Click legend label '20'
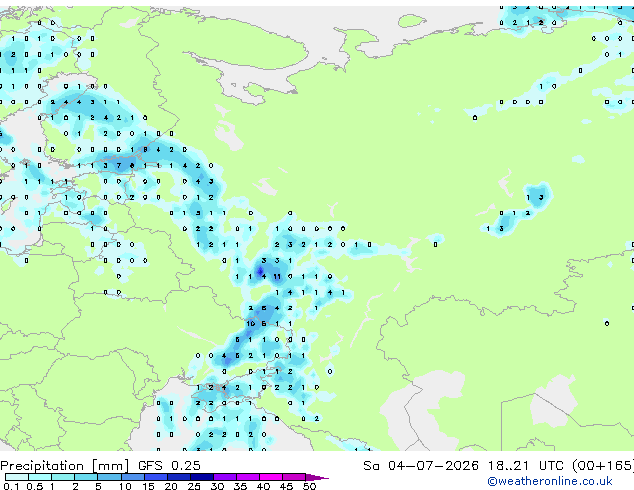Screen dimensions: 634x490 tap(171, 486)
